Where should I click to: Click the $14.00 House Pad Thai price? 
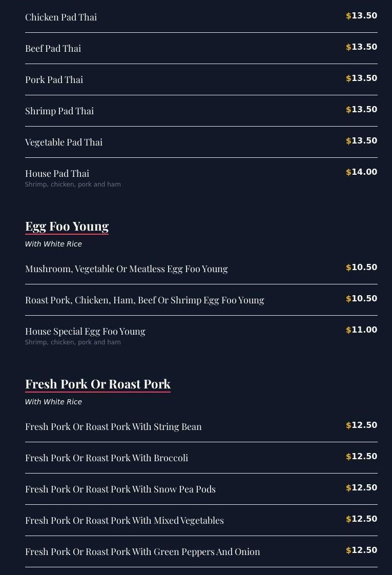pos(362,172)
